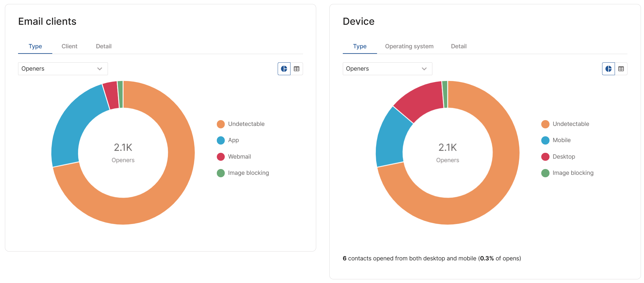The image size is (644, 283).
Task: Toggle Undetectable legend in Email clients
Action: pos(241,124)
